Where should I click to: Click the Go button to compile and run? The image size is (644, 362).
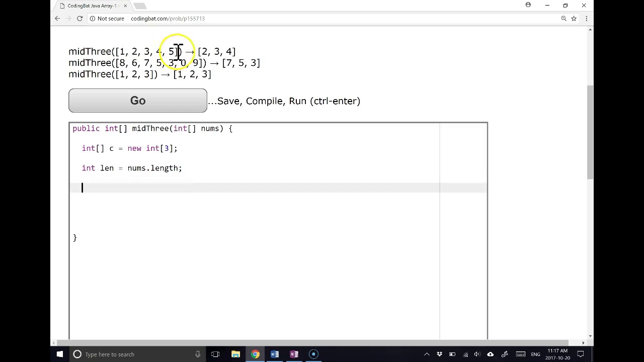click(x=138, y=101)
